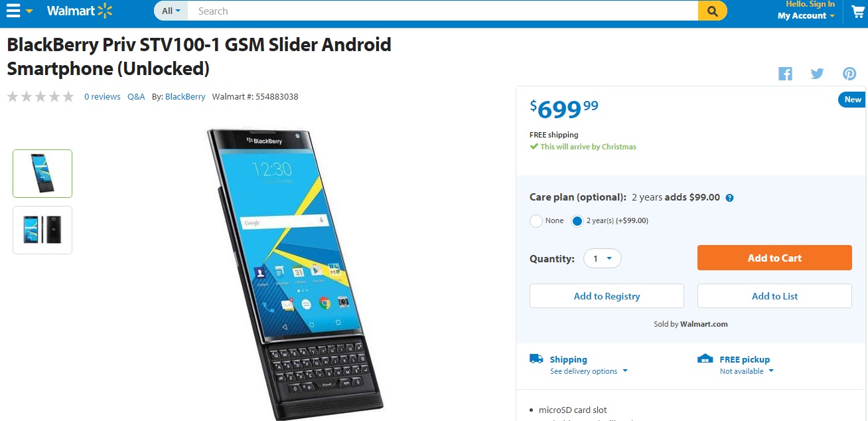Image resolution: width=868 pixels, height=421 pixels.
Task: Expand See delivery options
Action: pyautogui.click(x=589, y=371)
